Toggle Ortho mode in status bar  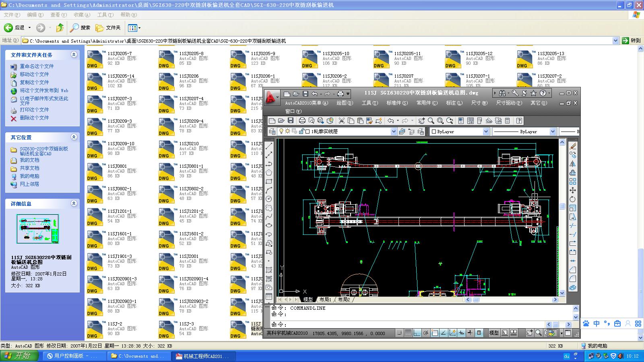click(x=417, y=333)
